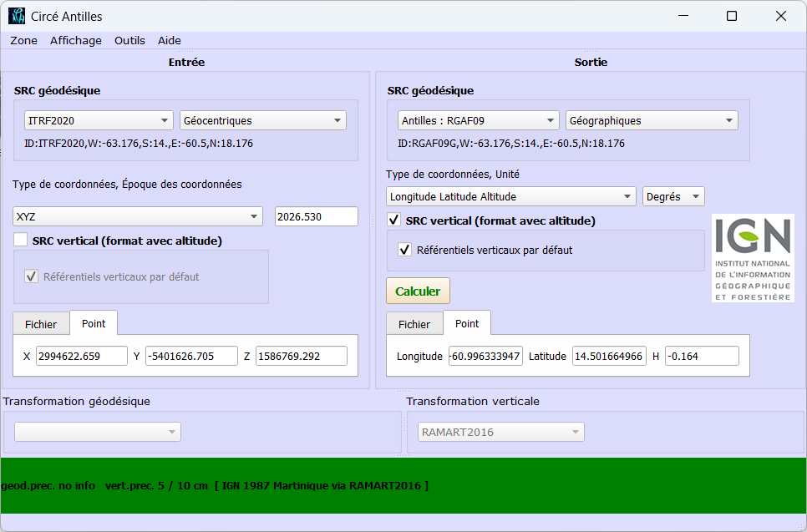Screen dimensions: 807x532
Task: Open the Outils menu
Action: coord(129,41)
